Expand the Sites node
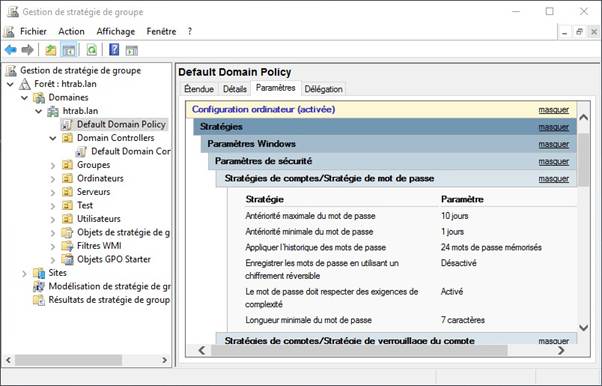Viewport: 602px width, 386px height. [25, 273]
